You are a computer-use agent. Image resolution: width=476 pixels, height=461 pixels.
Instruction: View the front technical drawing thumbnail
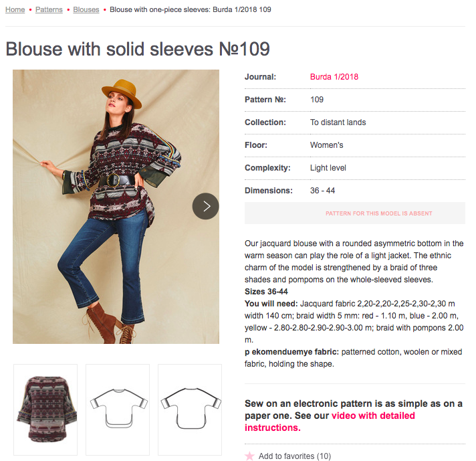pos(117,409)
